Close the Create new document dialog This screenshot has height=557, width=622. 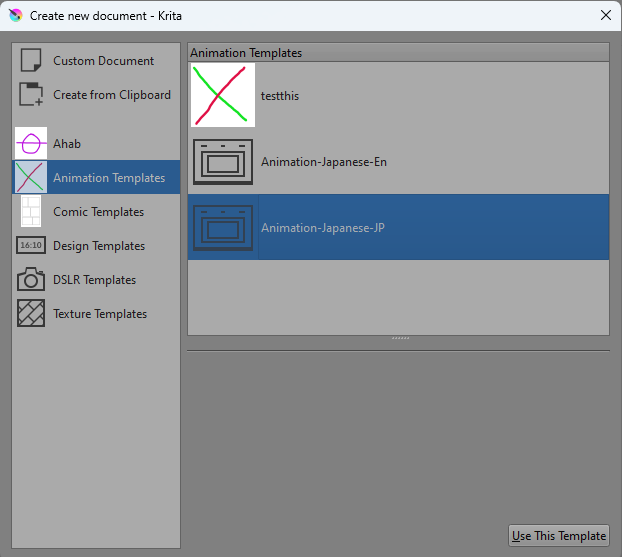click(605, 15)
